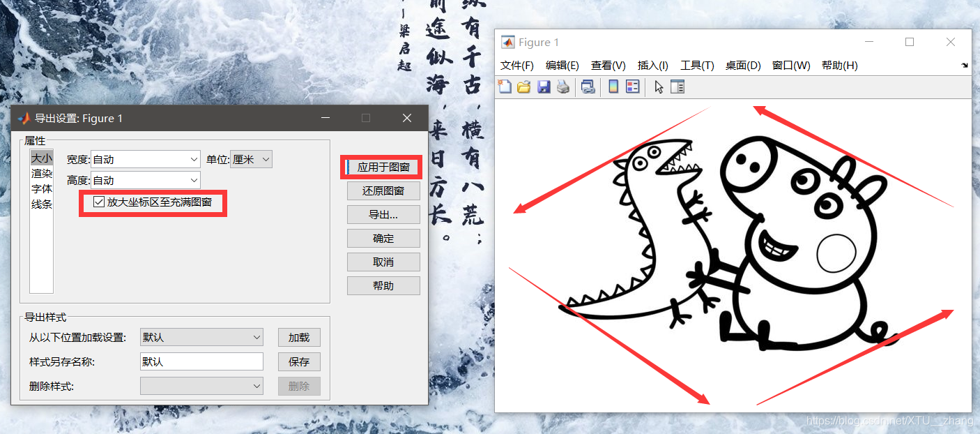Click 还原图窗 restore figure button

tap(383, 190)
